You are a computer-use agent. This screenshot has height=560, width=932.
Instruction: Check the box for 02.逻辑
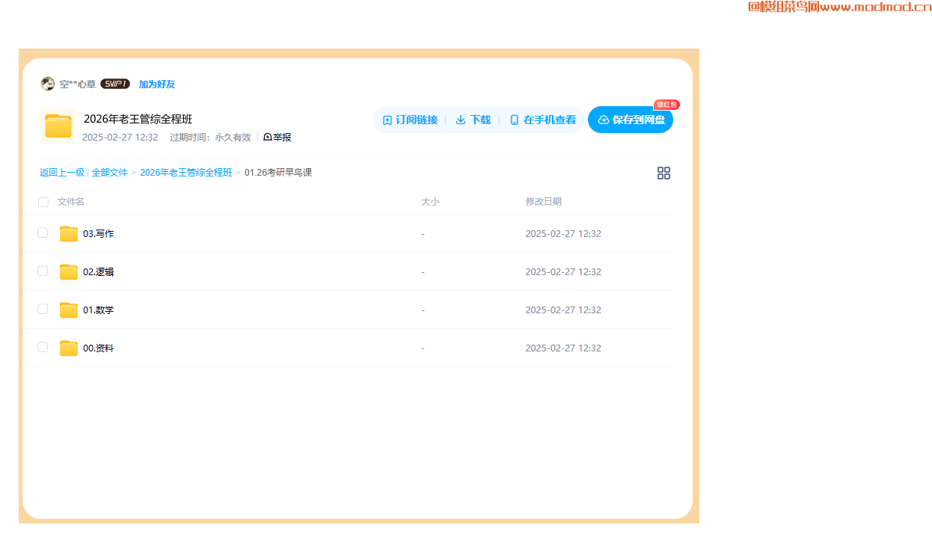coord(43,271)
